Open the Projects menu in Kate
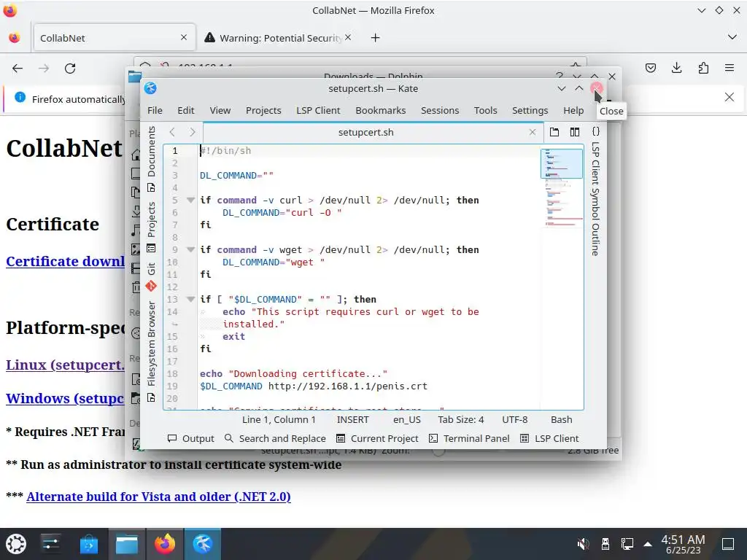Image resolution: width=747 pixels, height=560 pixels. [x=263, y=111]
